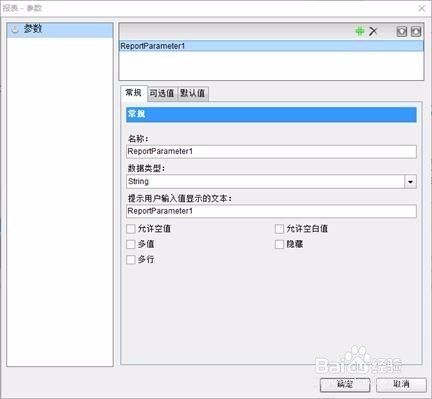Switch to the 常规 tab
Image resolution: width=432 pixels, height=399 pixels.
(133, 93)
